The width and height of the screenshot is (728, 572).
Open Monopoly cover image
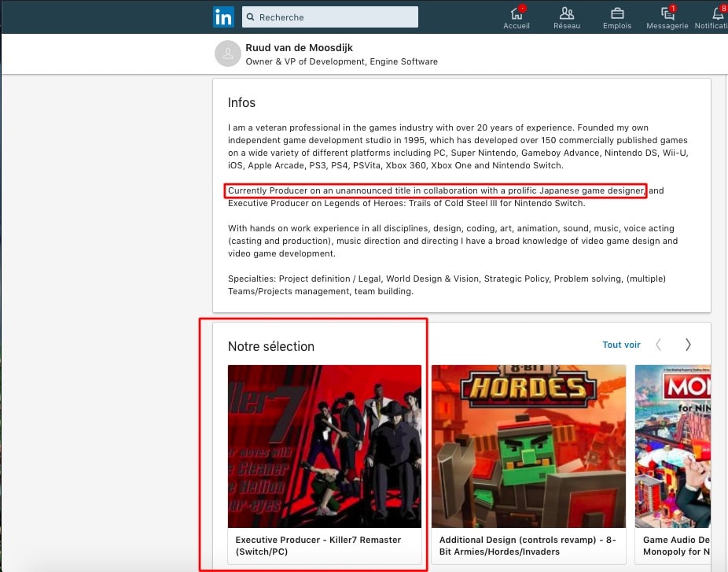pos(673,446)
